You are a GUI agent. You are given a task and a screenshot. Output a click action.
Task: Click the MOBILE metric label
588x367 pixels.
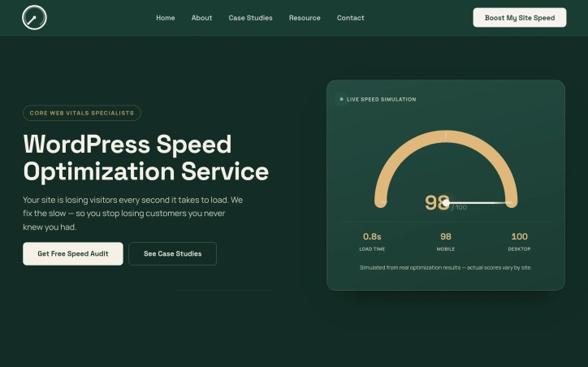click(446, 249)
